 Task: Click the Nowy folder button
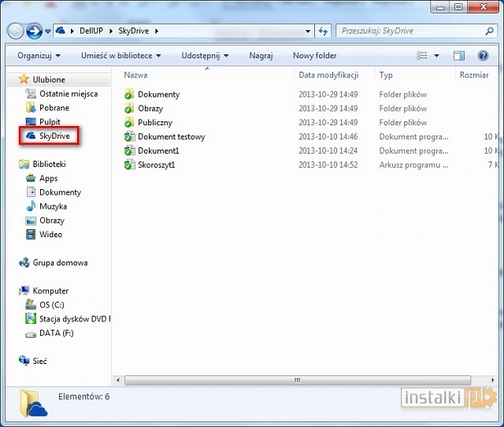click(x=315, y=56)
